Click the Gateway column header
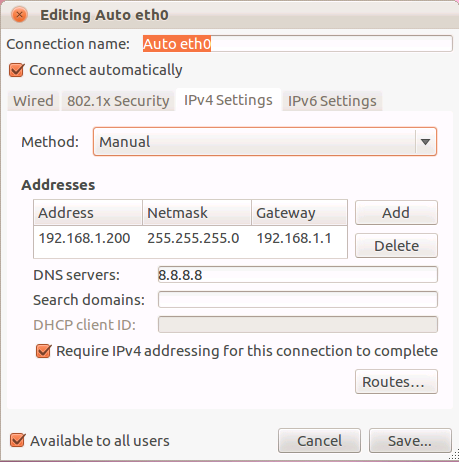459x462 pixels. coord(299,213)
